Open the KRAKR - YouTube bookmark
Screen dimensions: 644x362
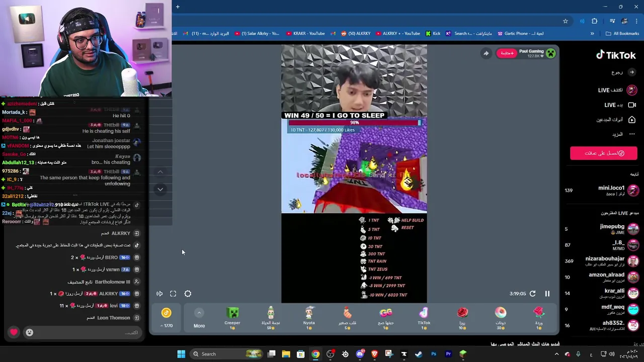305,34
